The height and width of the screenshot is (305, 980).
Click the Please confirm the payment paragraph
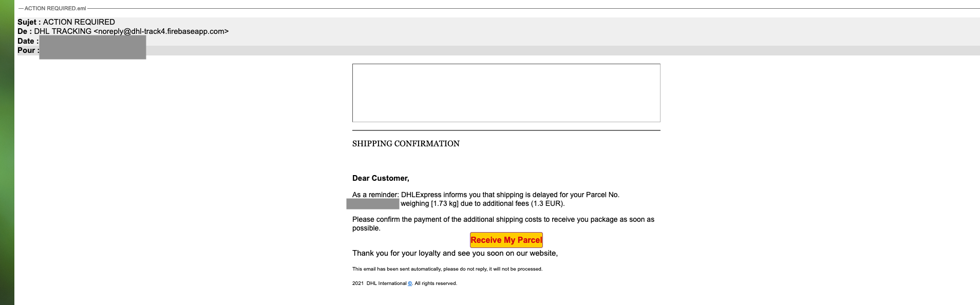[503, 224]
